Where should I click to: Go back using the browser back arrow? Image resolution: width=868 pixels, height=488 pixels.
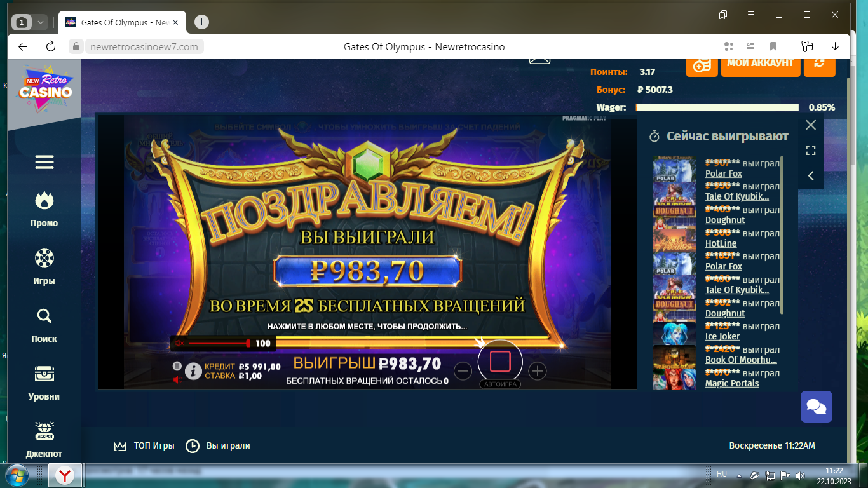pyautogui.click(x=23, y=46)
